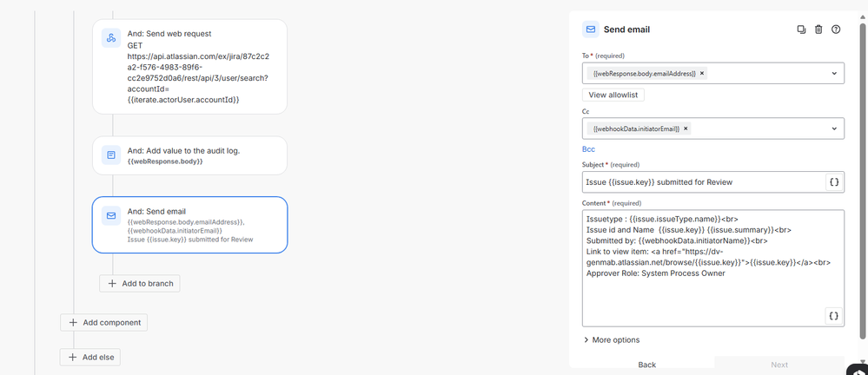This screenshot has width=868, height=375.
Task: Expand the To recipients dropdown
Action: (x=834, y=73)
